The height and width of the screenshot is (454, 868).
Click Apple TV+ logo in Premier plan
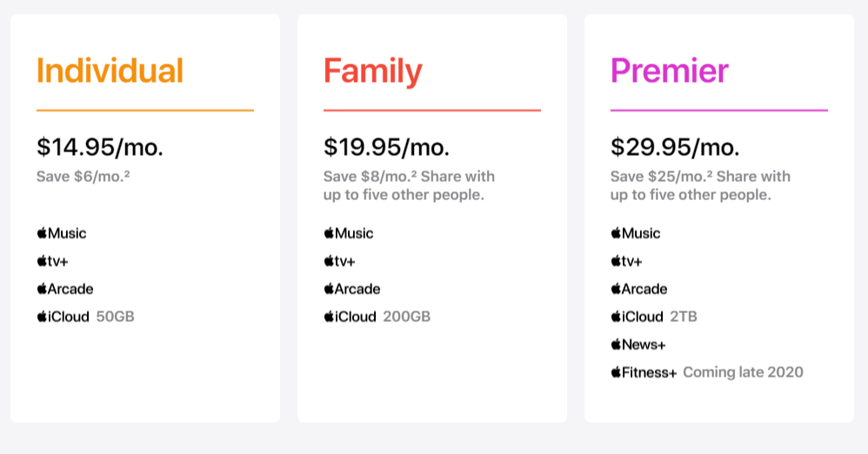pos(626,261)
